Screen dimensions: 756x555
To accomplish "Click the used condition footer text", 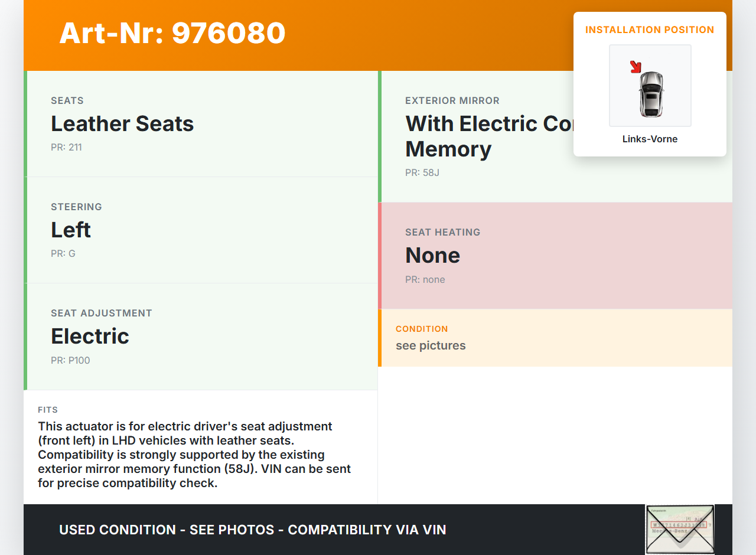I will [x=252, y=530].
